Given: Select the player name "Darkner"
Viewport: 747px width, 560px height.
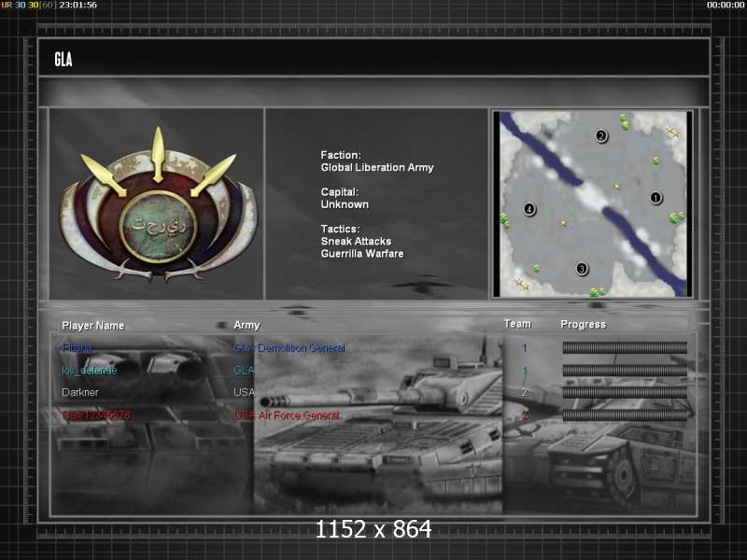Looking at the screenshot, I should pyautogui.click(x=80, y=392).
